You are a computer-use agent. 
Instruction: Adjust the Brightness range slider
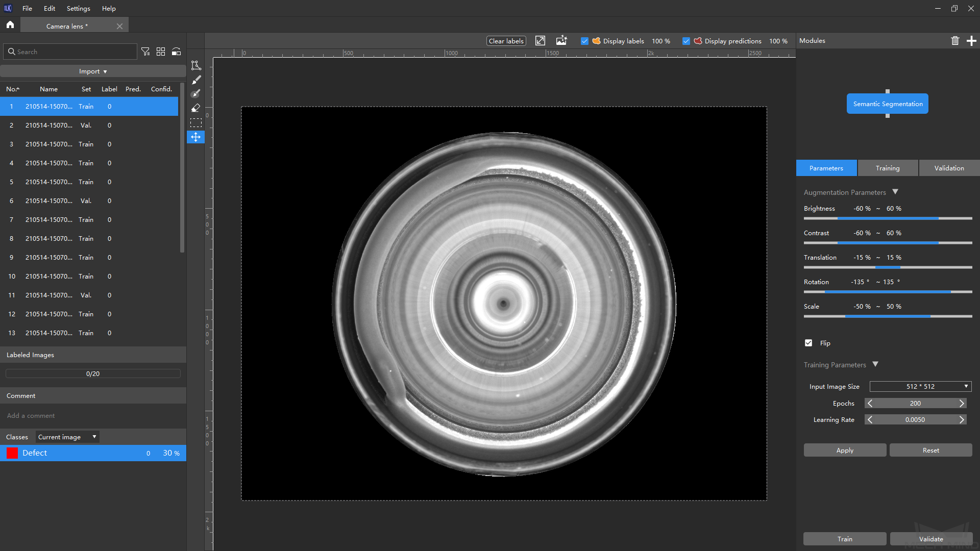pyautogui.click(x=888, y=218)
